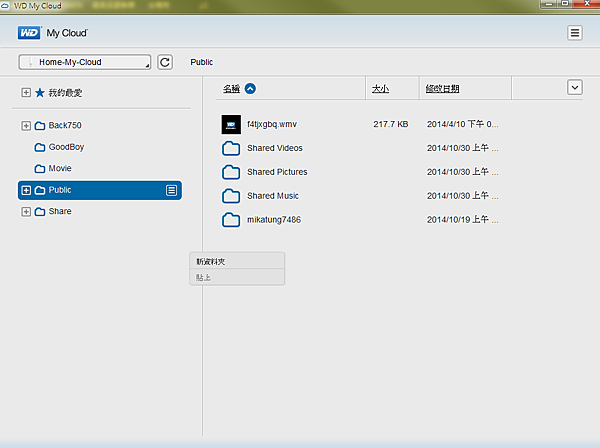Click the mikatung7486 folder icon
This screenshot has height=448, width=600.
tap(231, 220)
